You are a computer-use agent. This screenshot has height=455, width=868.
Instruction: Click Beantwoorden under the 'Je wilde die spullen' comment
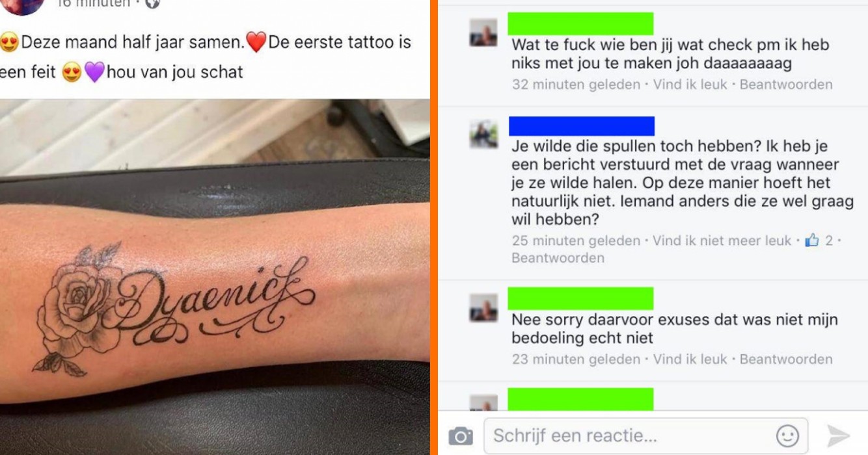coord(558,258)
